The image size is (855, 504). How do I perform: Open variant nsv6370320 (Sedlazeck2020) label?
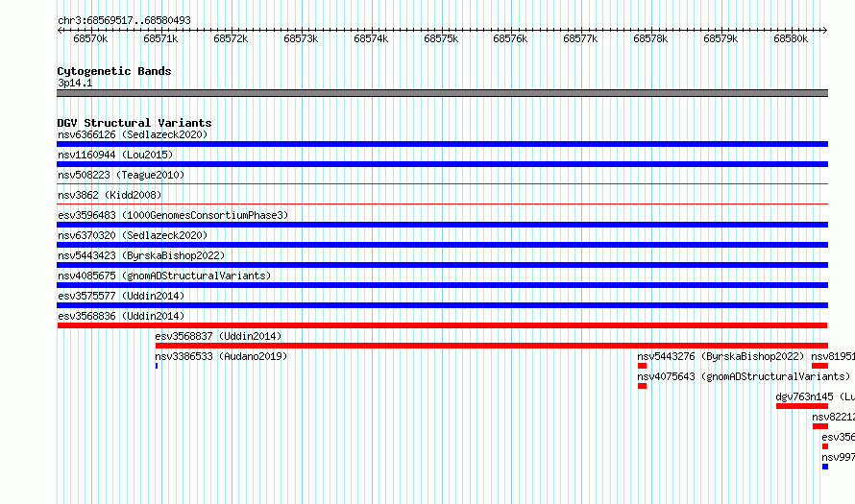point(133,235)
